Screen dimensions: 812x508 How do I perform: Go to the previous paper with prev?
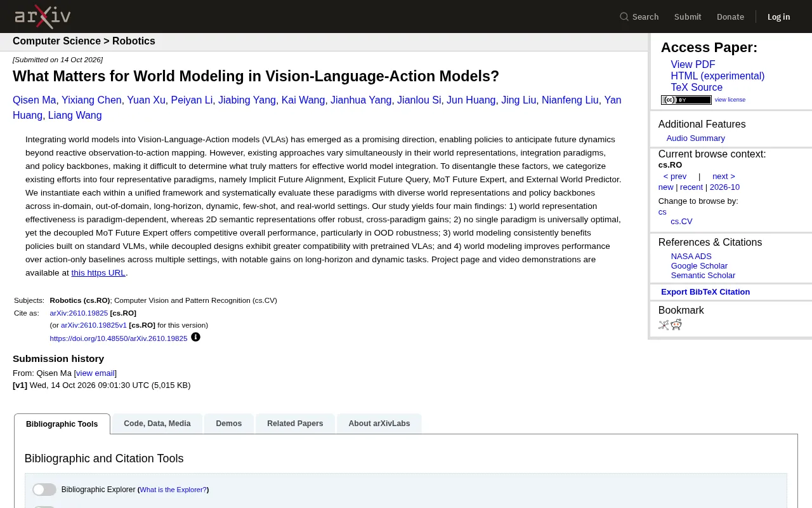click(675, 177)
